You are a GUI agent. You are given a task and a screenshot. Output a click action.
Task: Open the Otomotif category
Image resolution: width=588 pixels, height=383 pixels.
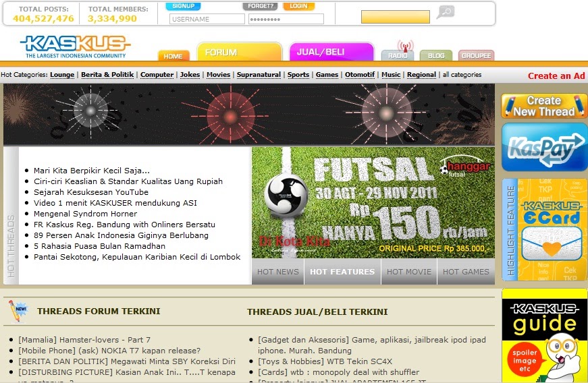360,75
